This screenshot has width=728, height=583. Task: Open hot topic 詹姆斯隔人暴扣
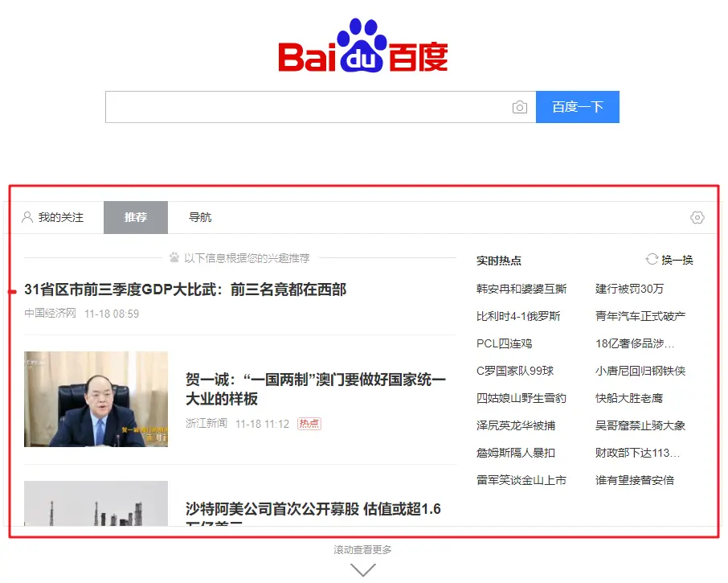516,453
